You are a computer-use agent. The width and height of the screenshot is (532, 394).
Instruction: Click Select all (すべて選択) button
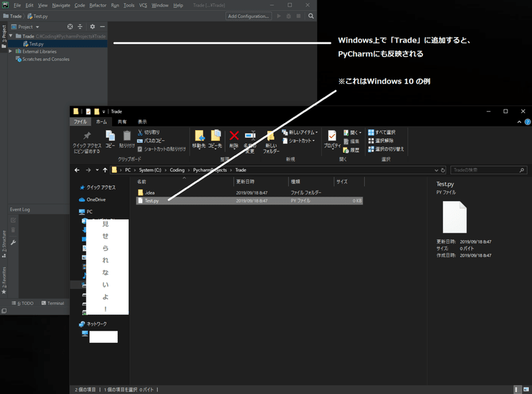coord(382,132)
